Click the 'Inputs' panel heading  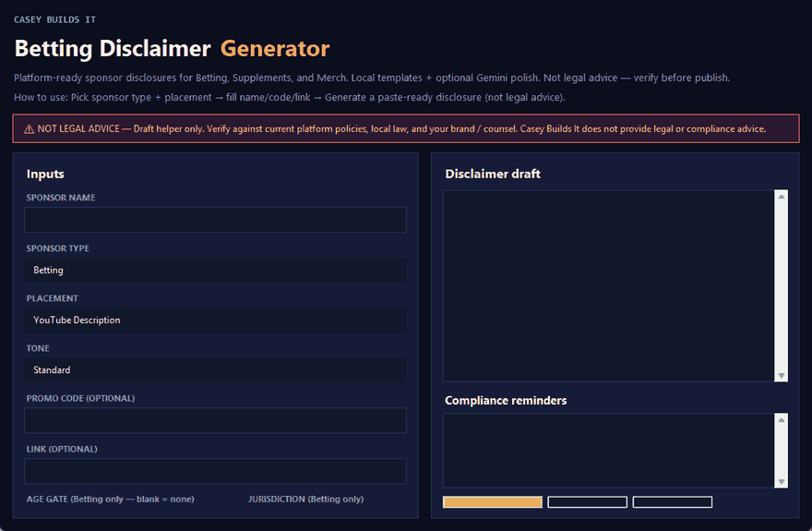45,174
